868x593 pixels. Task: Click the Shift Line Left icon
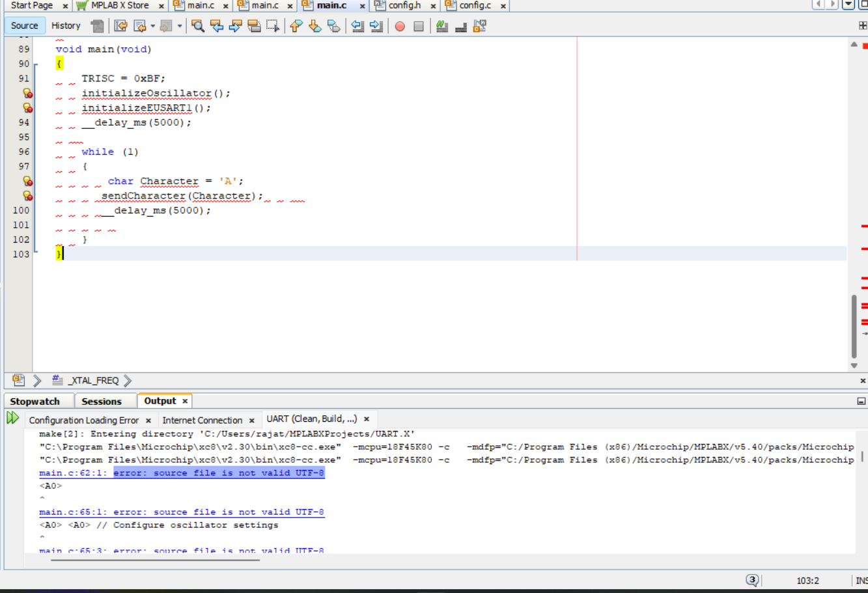click(357, 26)
